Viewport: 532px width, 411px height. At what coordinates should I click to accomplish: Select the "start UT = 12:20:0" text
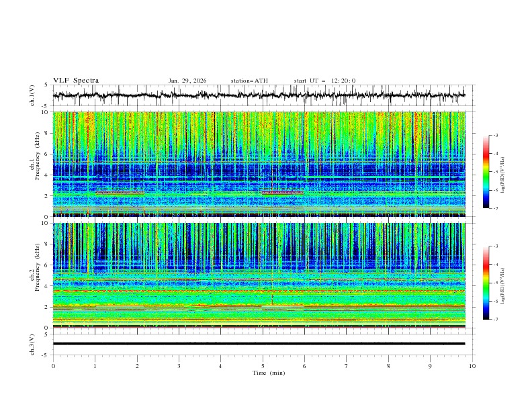point(324,81)
